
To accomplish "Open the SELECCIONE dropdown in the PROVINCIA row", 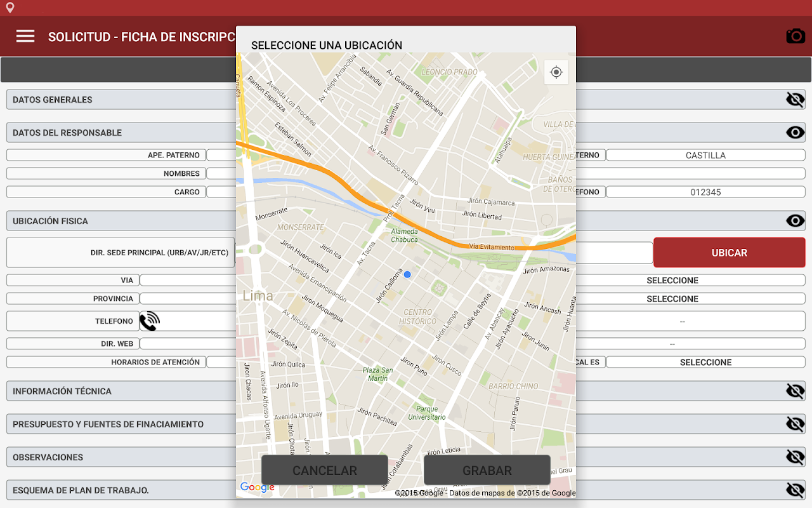I will point(672,298).
